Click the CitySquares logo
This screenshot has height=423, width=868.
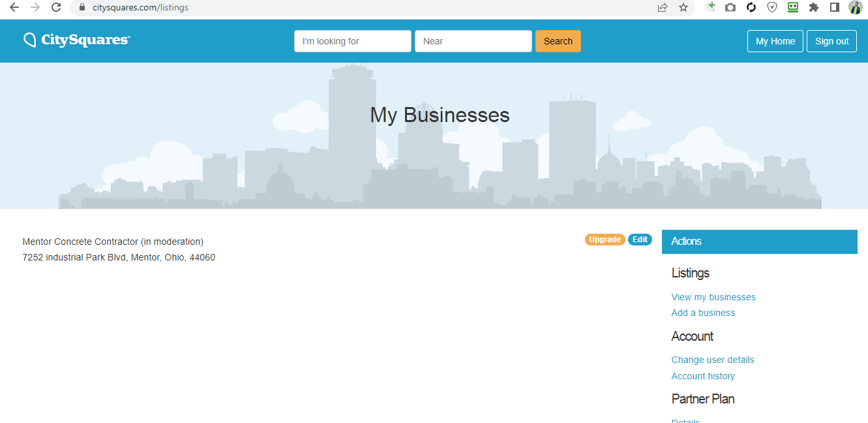click(x=77, y=40)
